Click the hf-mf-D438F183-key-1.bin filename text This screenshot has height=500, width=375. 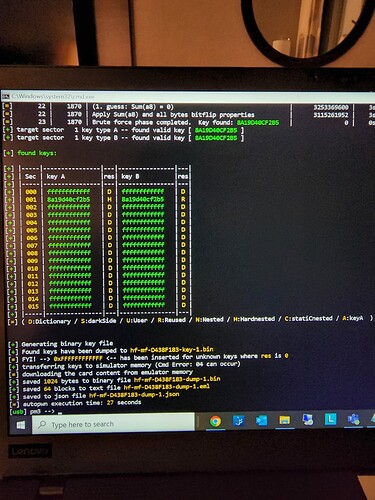pos(171,350)
